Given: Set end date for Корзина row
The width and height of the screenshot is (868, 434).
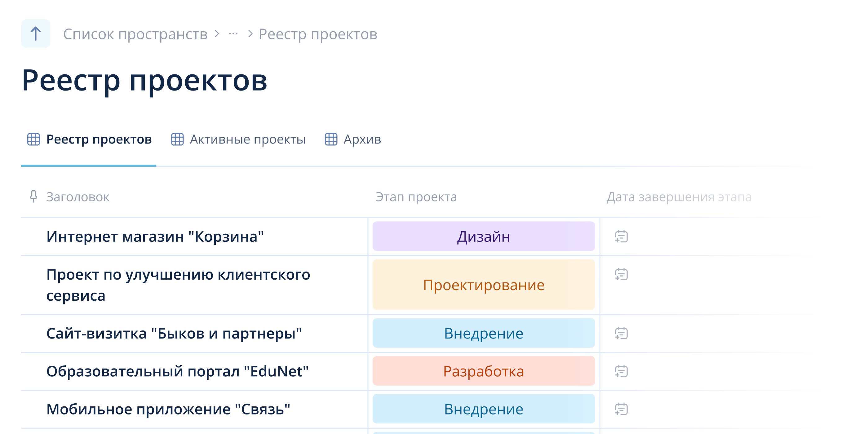Looking at the screenshot, I should [621, 236].
